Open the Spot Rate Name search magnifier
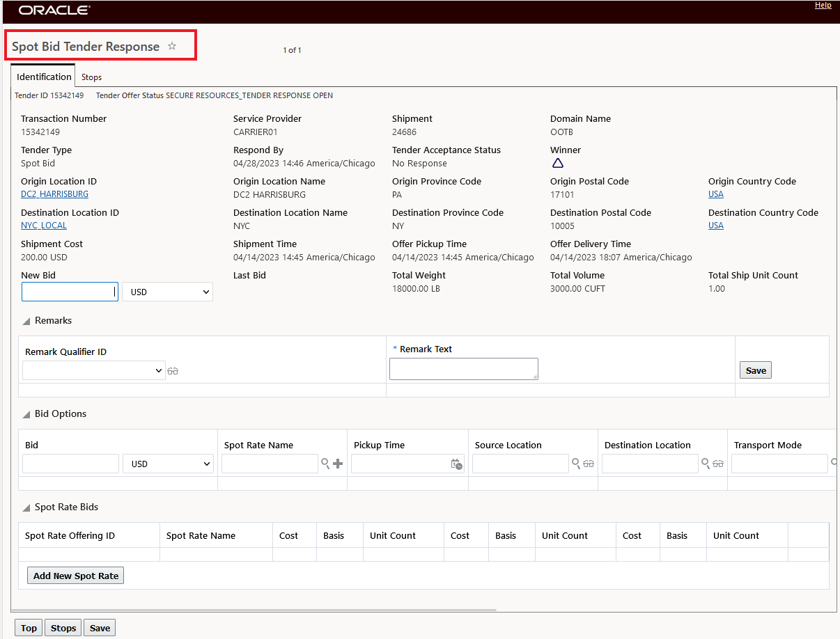The height and width of the screenshot is (639, 840). (x=325, y=464)
